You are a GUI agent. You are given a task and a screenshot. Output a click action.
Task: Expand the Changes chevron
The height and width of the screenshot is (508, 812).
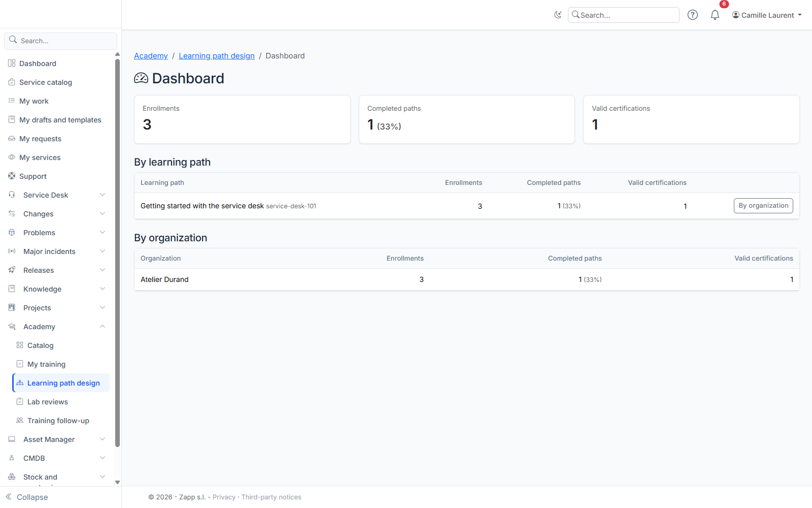103,213
